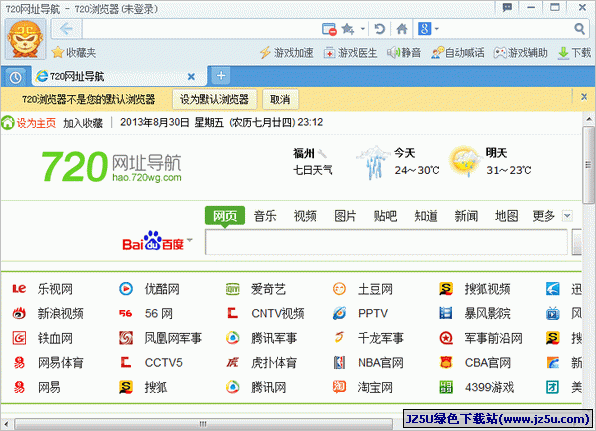
Task: Select the 地图 search tab
Action: click(506, 216)
